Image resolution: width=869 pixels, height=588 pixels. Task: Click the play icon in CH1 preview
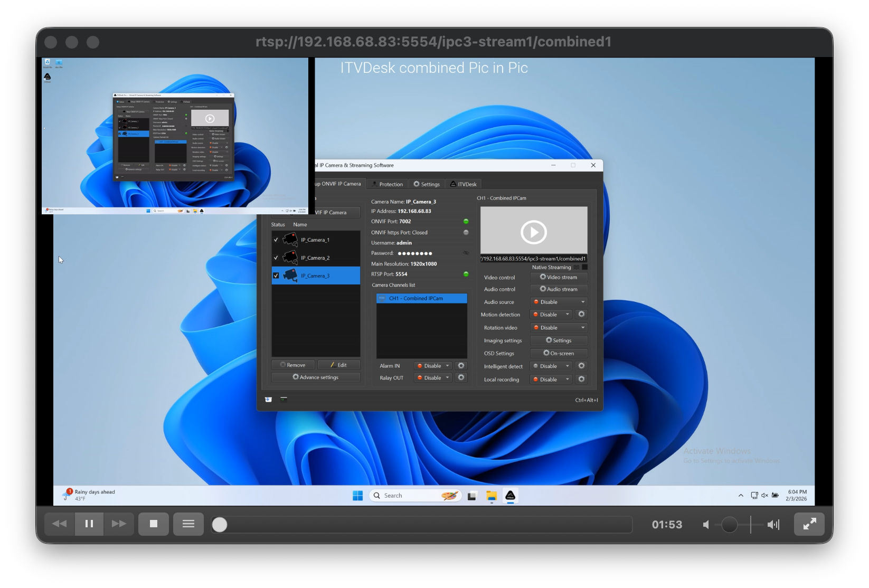[533, 232]
